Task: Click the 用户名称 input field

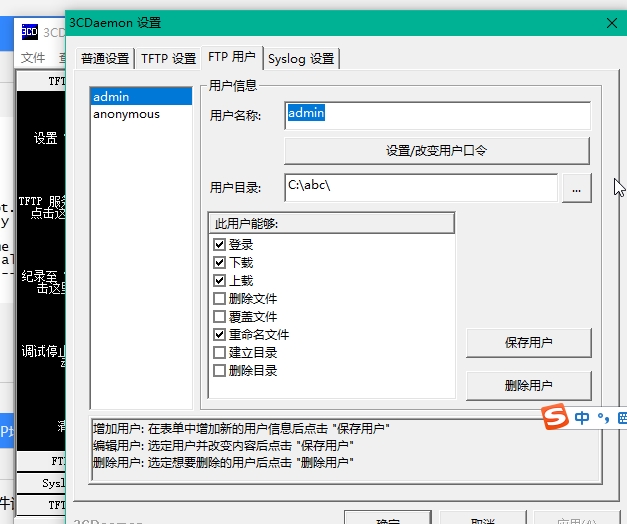Action: point(437,115)
